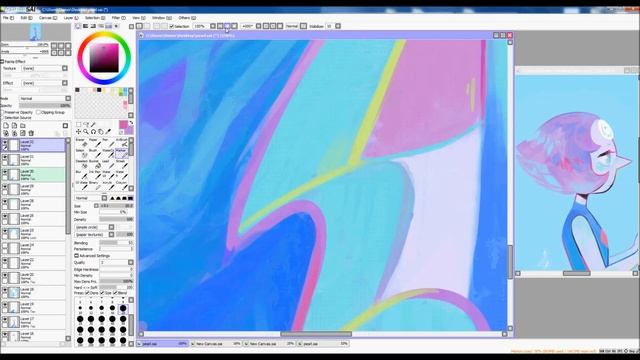Select the magic wand tool

click(93, 124)
